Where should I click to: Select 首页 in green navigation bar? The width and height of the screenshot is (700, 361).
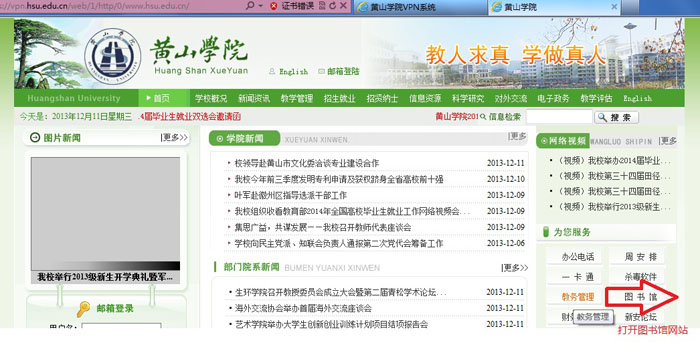[161, 98]
